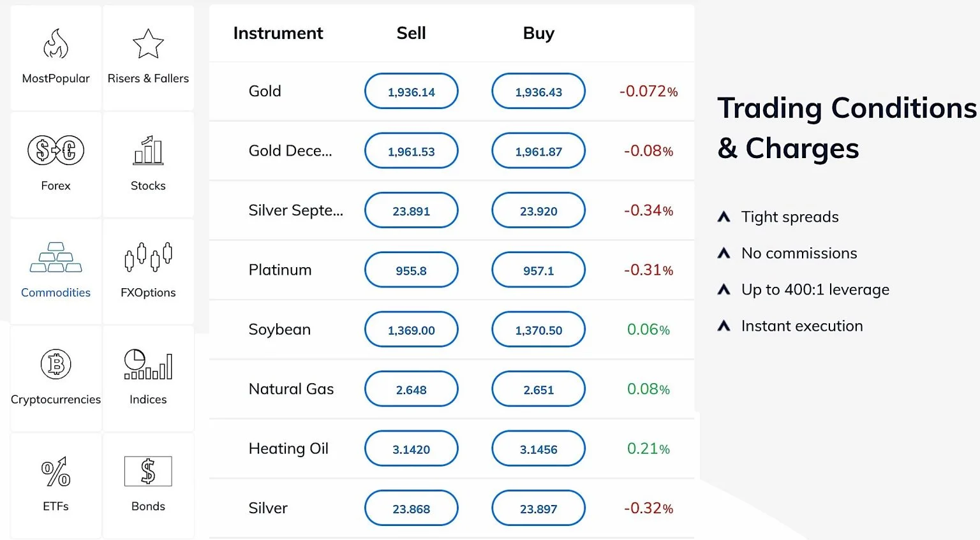Viewport: 980px width, 540px height.
Task: Select the Gold instrument row
Action: [264, 91]
